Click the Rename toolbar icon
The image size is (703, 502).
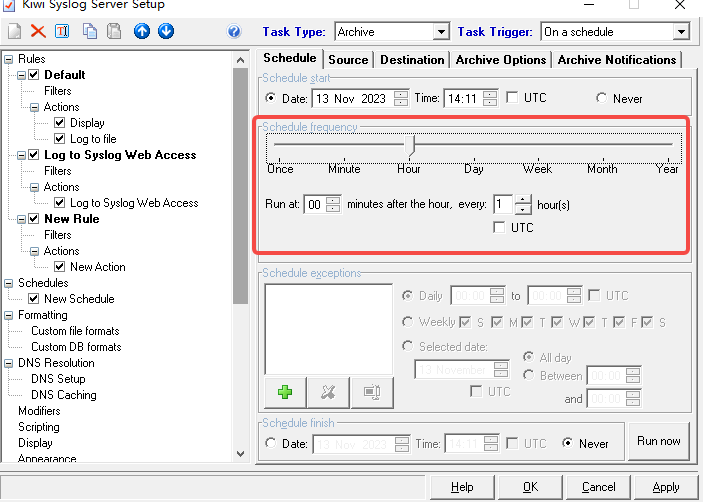[x=62, y=31]
